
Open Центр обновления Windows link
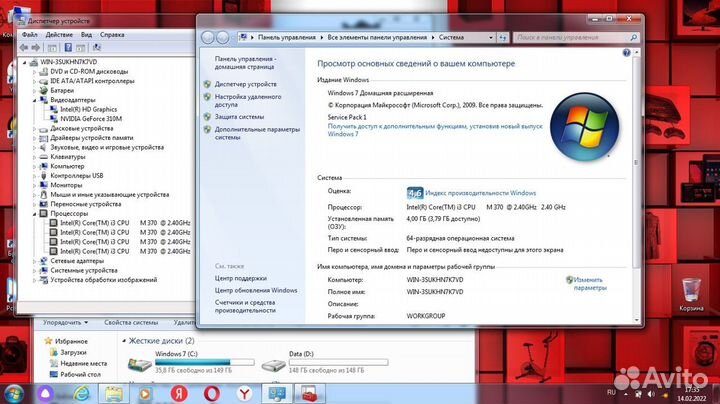(256, 291)
